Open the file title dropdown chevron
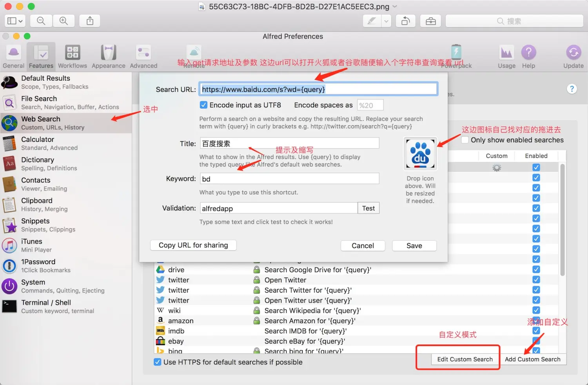This screenshot has width=588, height=385. click(x=395, y=6)
